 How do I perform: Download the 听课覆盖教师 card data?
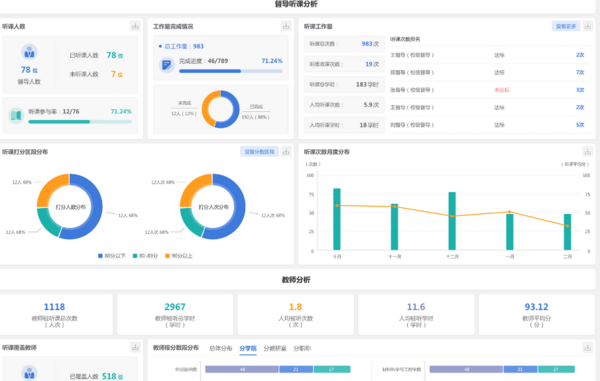pyautogui.click(x=135, y=347)
